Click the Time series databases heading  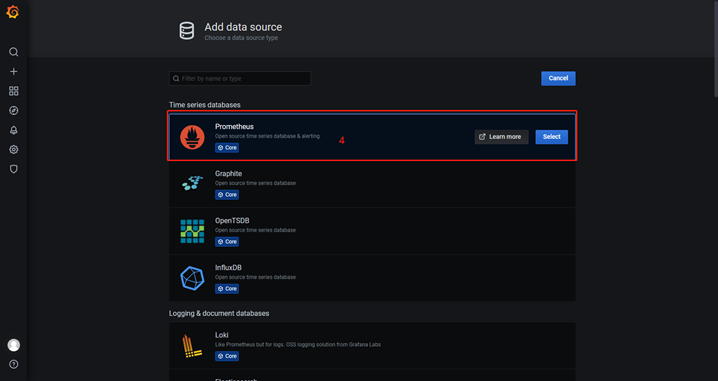(x=205, y=105)
